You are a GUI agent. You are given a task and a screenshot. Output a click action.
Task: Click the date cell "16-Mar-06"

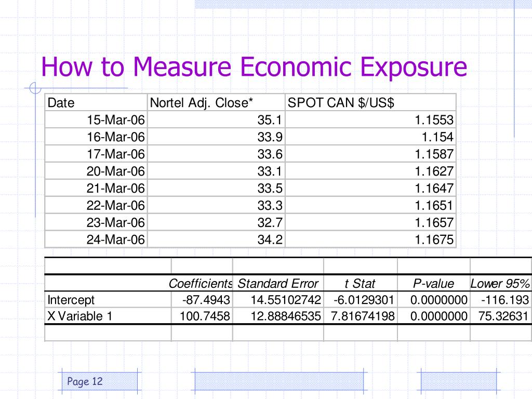click(96, 137)
